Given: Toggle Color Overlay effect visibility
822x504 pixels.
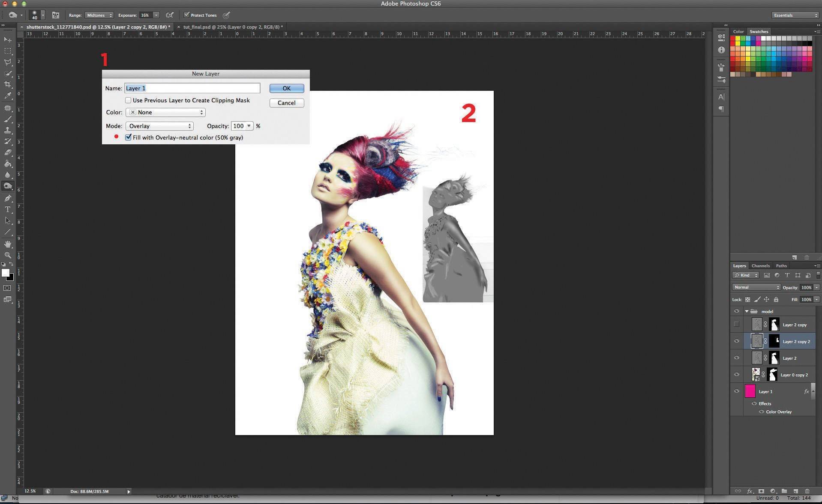Looking at the screenshot, I should pyautogui.click(x=762, y=412).
